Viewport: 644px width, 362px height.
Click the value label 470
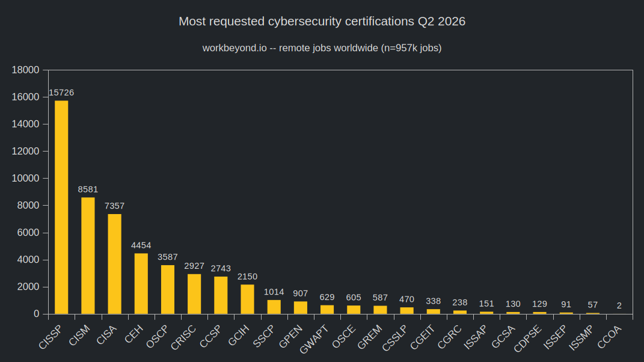406,299
